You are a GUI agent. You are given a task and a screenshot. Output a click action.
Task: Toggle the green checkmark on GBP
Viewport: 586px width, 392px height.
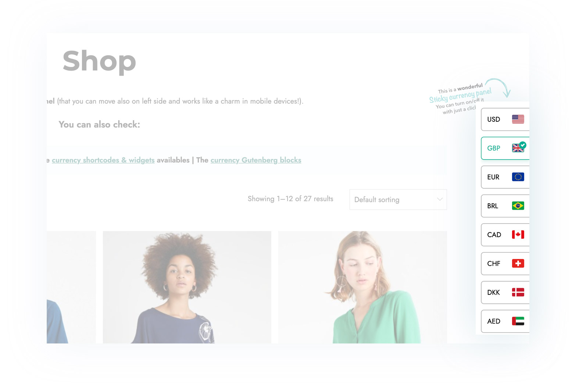(523, 145)
